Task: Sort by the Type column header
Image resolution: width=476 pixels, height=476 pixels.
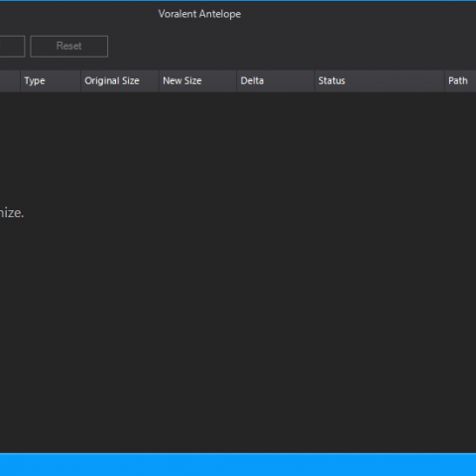Action: 51,81
